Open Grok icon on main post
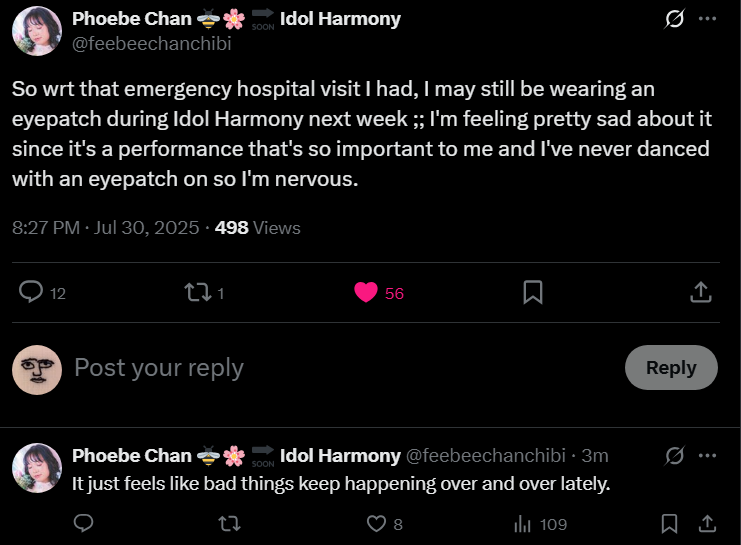This screenshot has width=741, height=545. (674, 19)
